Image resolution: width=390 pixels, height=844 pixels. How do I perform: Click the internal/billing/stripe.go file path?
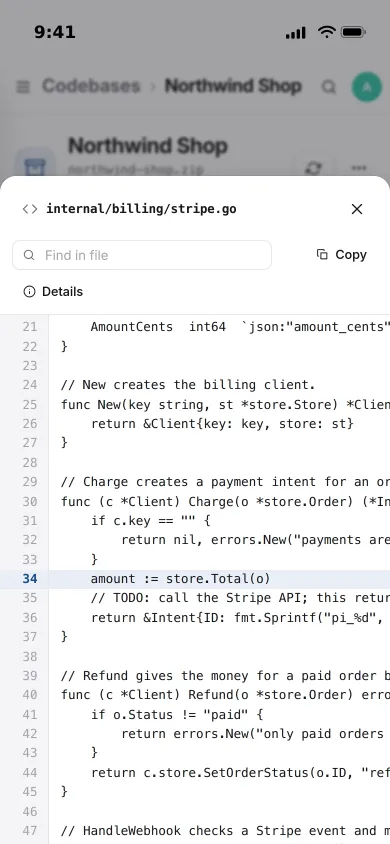point(141,209)
